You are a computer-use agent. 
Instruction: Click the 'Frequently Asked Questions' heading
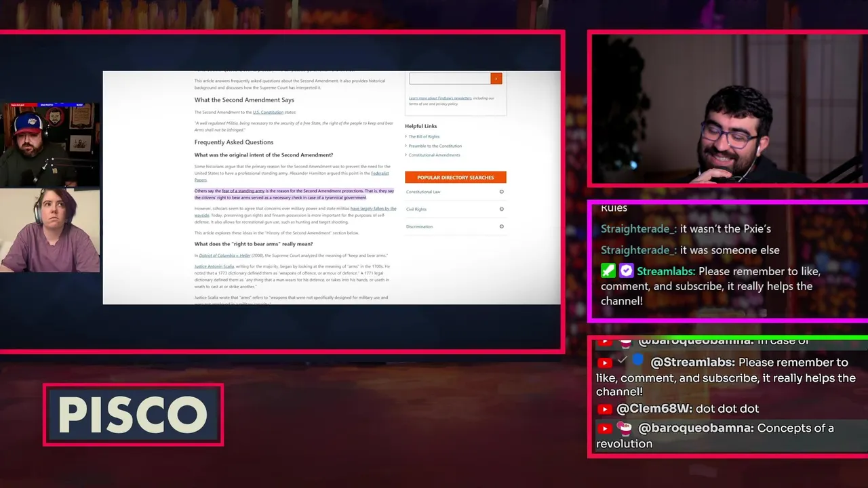[x=234, y=142]
